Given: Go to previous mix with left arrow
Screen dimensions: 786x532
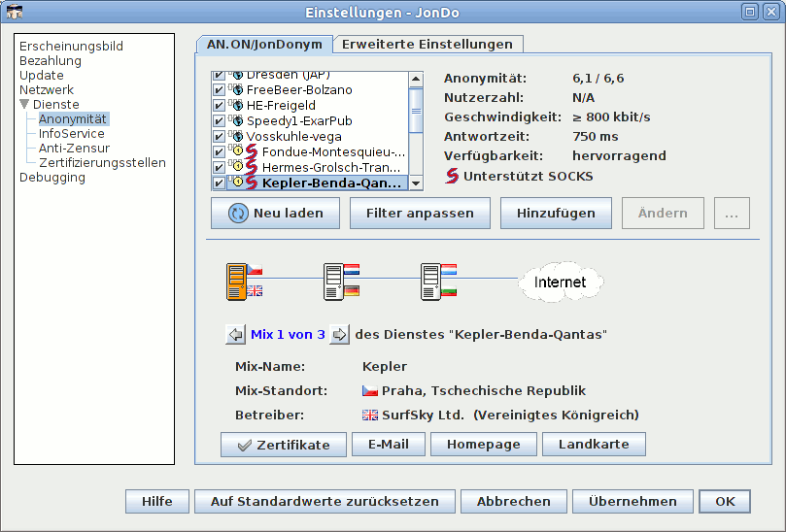Looking at the screenshot, I should 235,334.
